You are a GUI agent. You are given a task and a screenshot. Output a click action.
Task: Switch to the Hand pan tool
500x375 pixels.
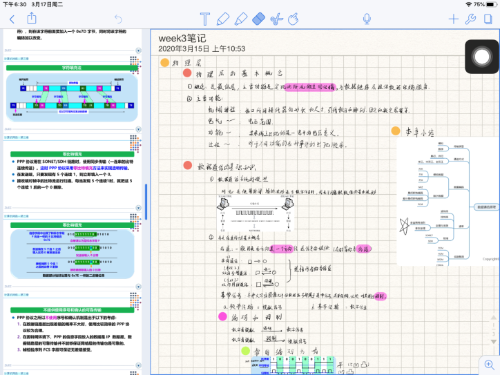[x=293, y=19]
